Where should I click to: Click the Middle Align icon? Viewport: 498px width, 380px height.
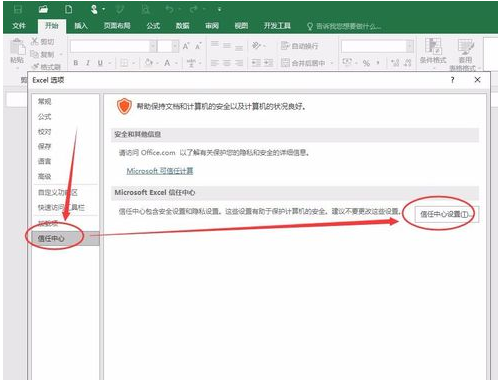click(x=227, y=45)
